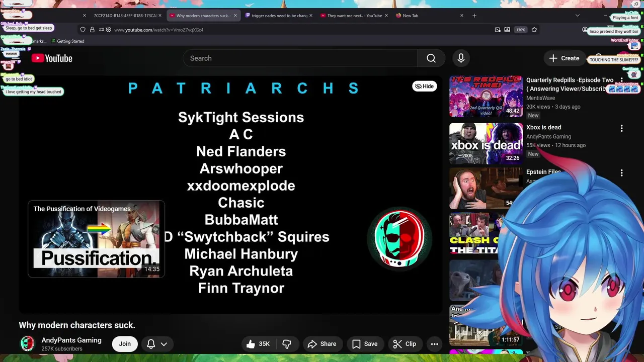Click the Why modern characters suck title
This screenshot has height=362, width=644.
pyautogui.click(x=77, y=325)
